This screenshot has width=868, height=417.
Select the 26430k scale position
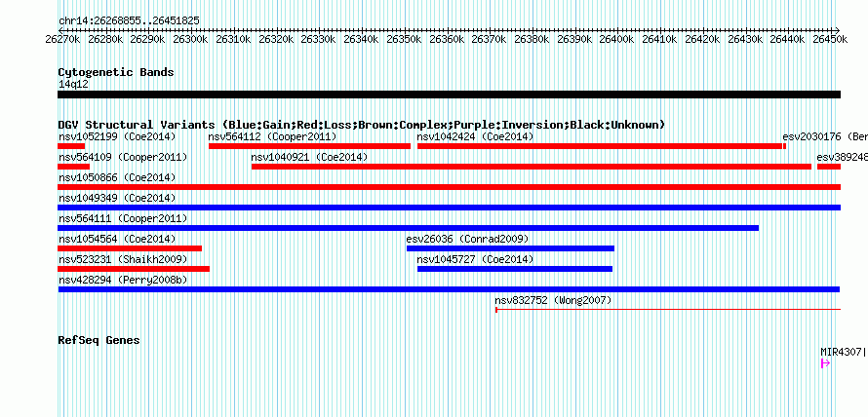[x=744, y=39]
